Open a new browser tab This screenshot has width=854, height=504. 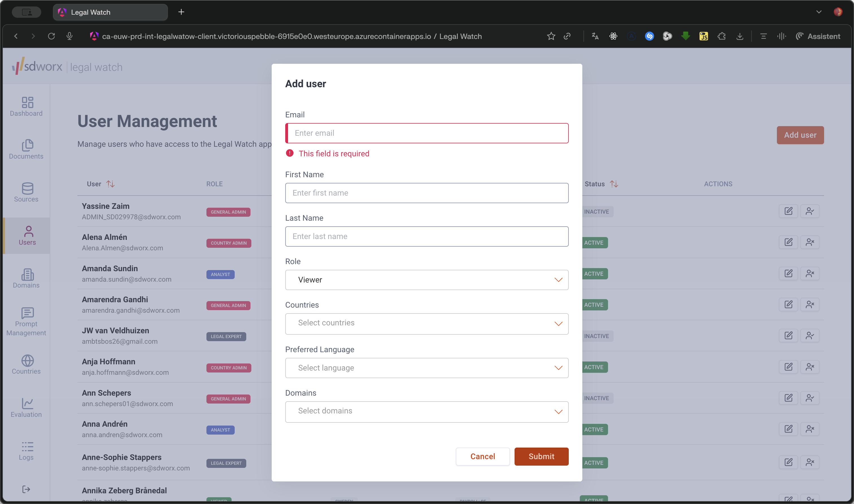[181, 12]
